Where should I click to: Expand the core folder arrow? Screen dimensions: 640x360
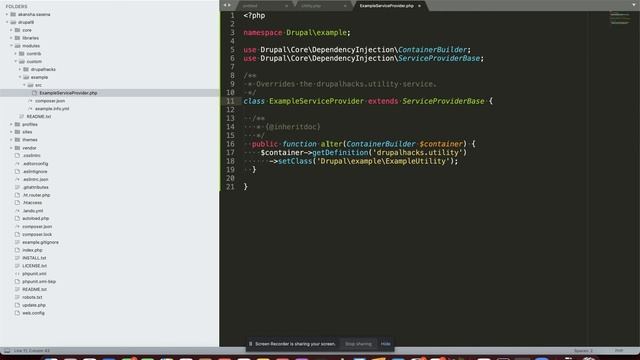pos(11,30)
